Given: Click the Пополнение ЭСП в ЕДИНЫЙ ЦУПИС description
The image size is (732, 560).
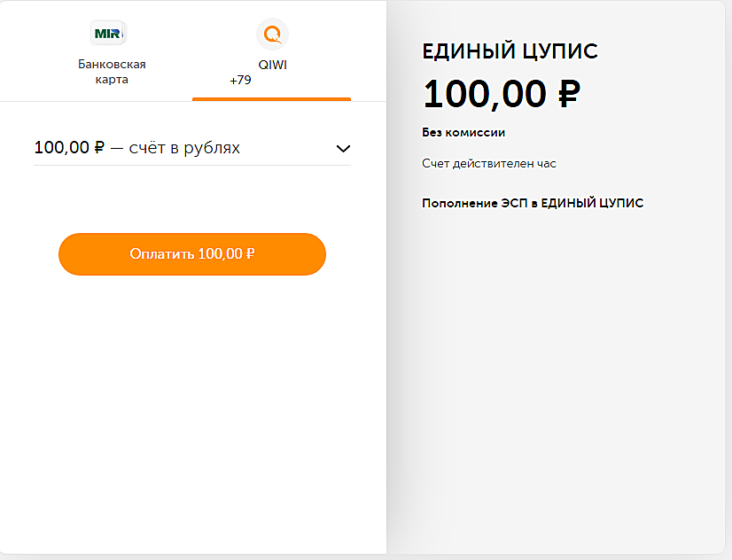Looking at the screenshot, I should (533, 203).
